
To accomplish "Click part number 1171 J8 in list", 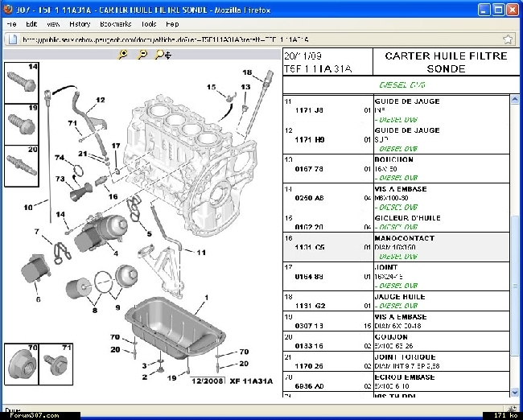I will point(308,109).
